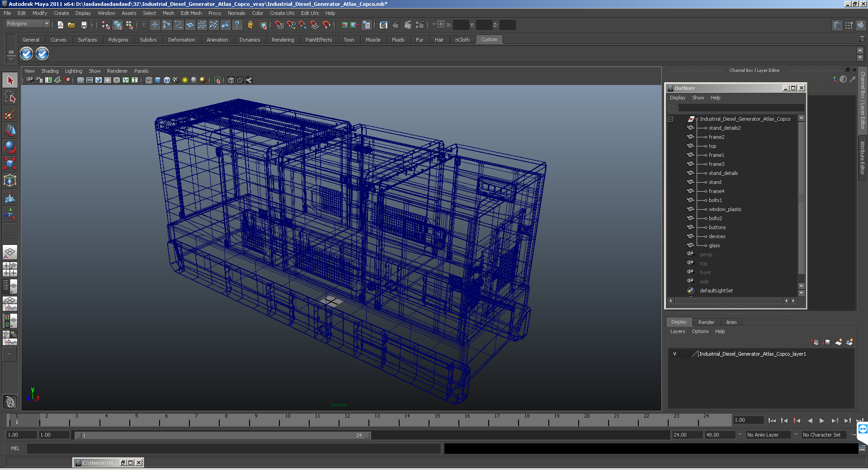Click the Show Manipulator tool
This screenshot has height=470, width=868.
tap(10, 213)
